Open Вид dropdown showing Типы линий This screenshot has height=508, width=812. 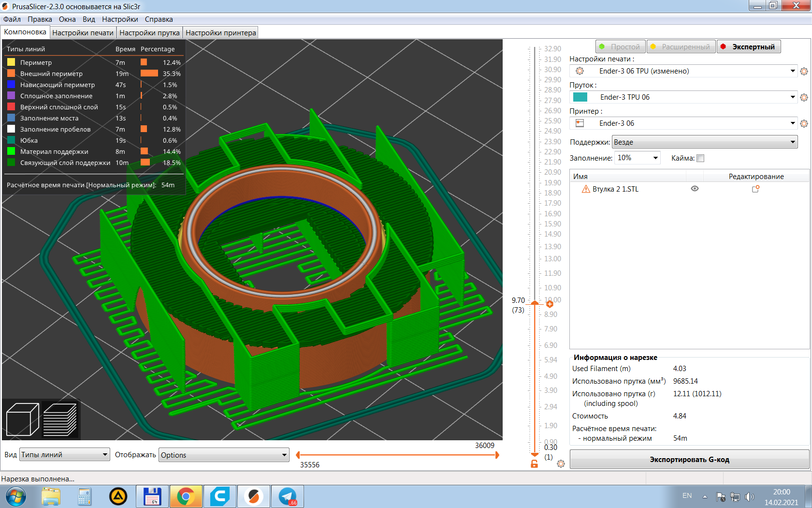click(65, 455)
